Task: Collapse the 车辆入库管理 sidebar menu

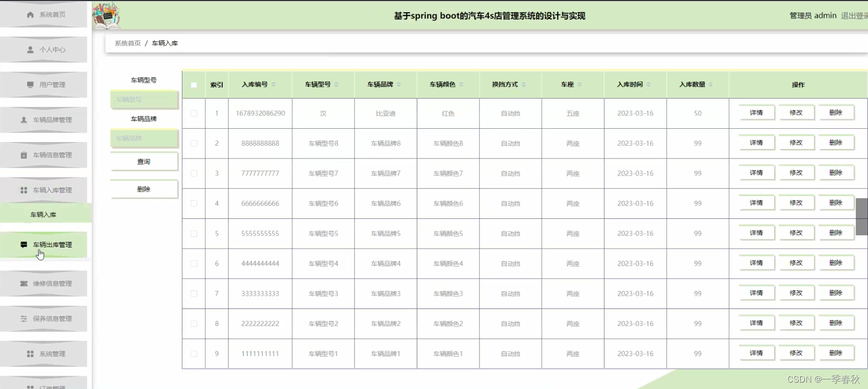Action: (43, 190)
